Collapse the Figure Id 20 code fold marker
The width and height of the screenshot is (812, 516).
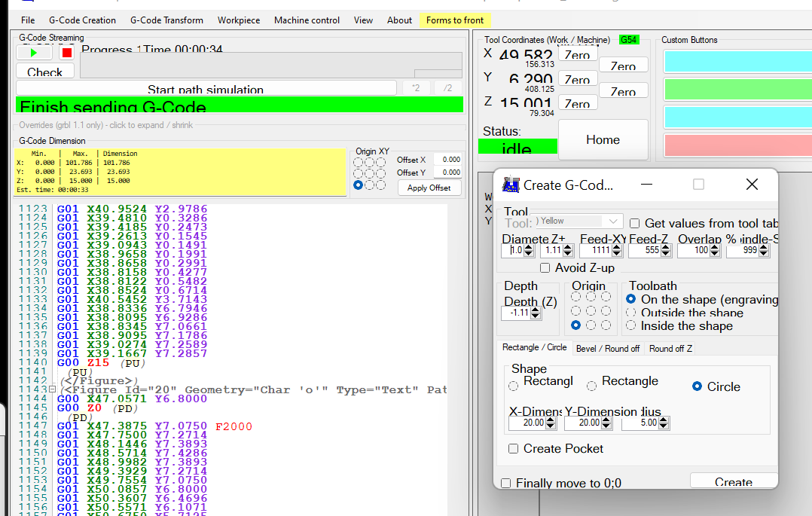[x=52, y=389]
